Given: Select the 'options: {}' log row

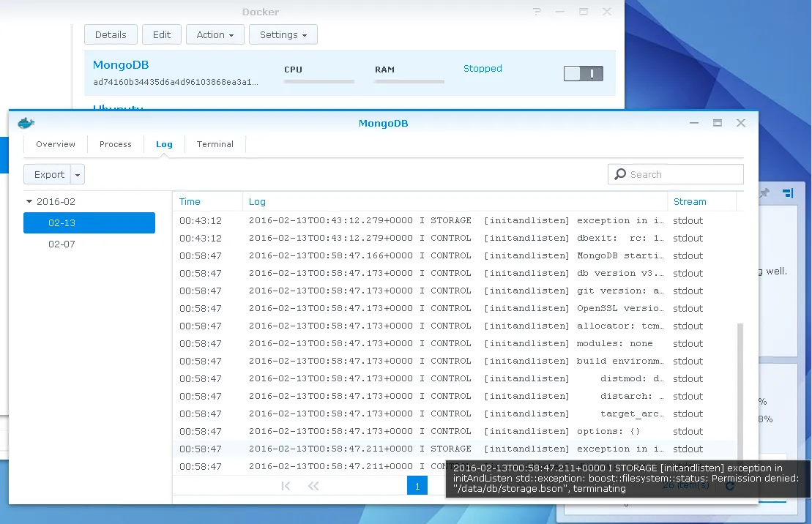Looking at the screenshot, I should click(454, 432).
